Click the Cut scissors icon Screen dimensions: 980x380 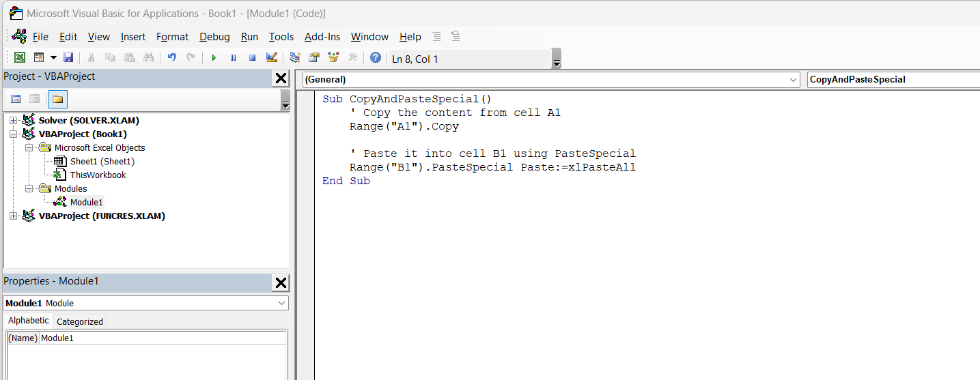[91, 58]
